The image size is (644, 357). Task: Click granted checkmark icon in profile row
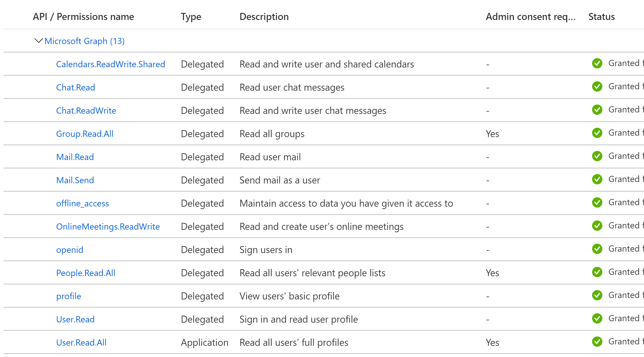(x=597, y=295)
